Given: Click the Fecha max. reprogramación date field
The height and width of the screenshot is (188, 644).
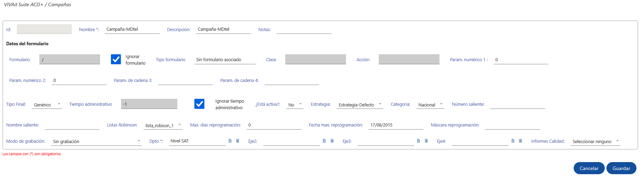Looking at the screenshot, I should 396,125.
